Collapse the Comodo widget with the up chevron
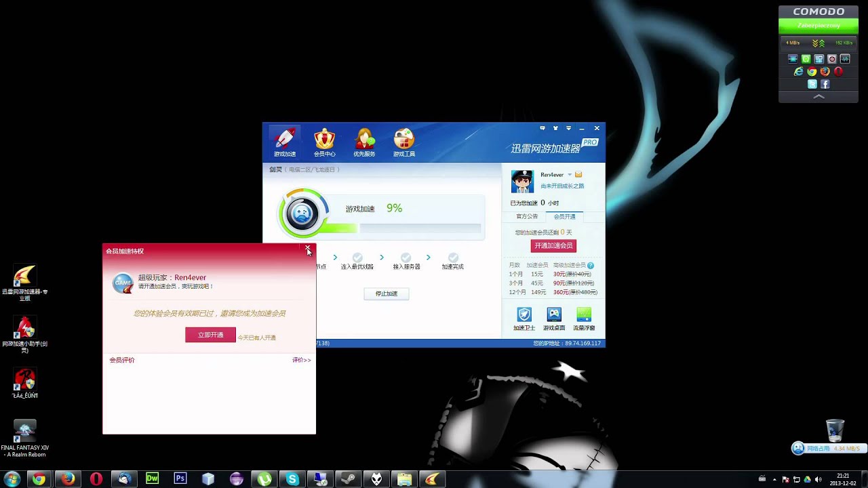The image size is (868, 488). coord(818,96)
